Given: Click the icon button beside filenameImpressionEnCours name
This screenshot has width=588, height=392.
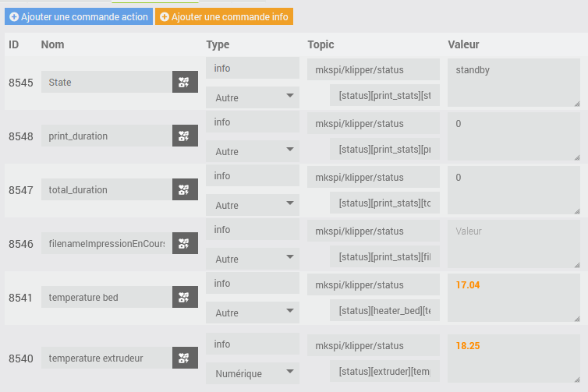Looking at the screenshot, I should pos(185,244).
